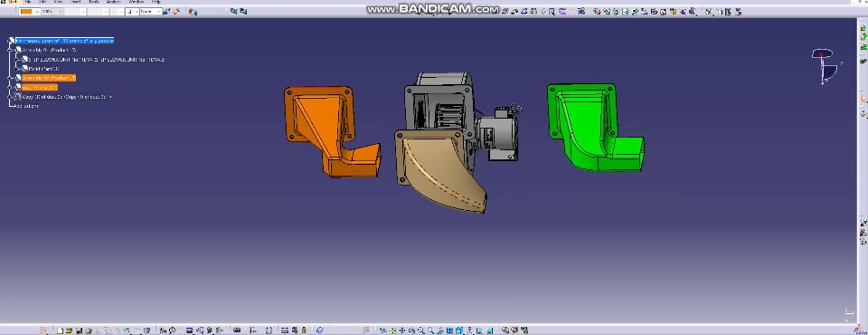Click the Applications tree entry

(26, 106)
